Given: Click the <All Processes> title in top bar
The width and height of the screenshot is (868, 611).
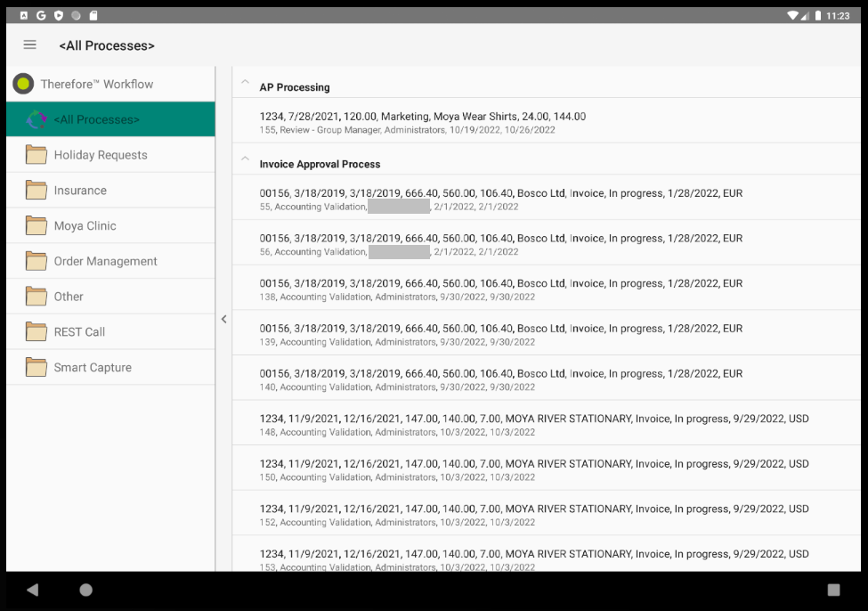Looking at the screenshot, I should [107, 45].
